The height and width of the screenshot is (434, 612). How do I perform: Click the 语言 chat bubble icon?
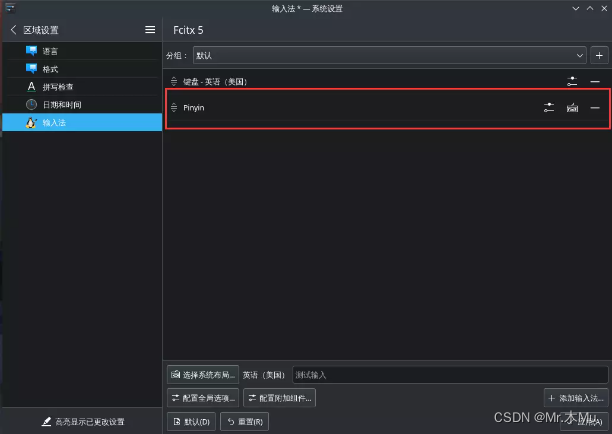tap(31, 51)
